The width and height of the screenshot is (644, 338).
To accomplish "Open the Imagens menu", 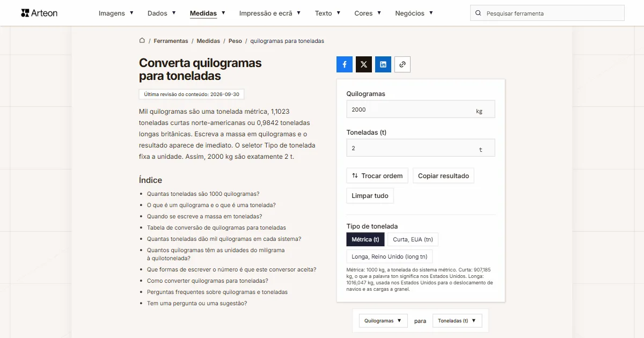I will [x=116, y=13].
